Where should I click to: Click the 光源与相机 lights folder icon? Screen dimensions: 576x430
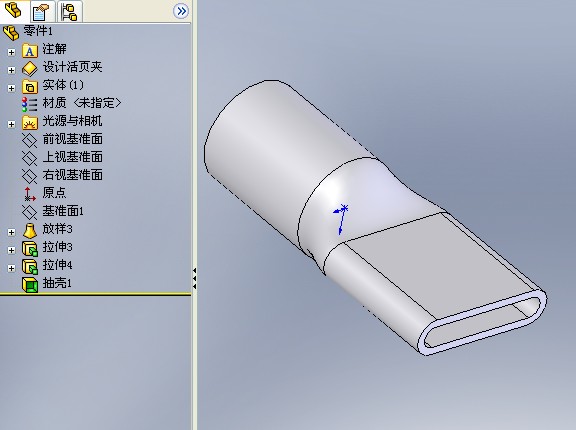[x=30, y=123]
